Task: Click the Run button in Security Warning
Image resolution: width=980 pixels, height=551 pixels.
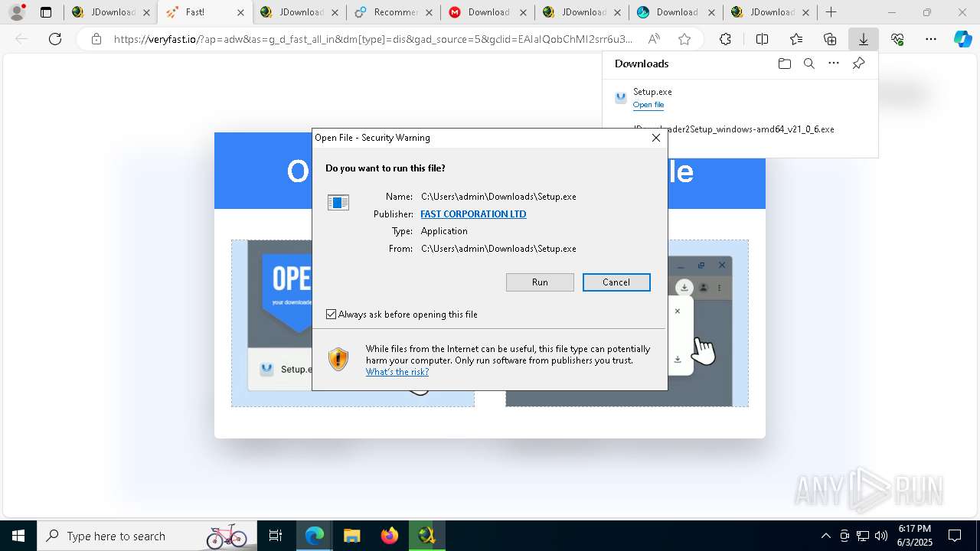Action: point(540,282)
